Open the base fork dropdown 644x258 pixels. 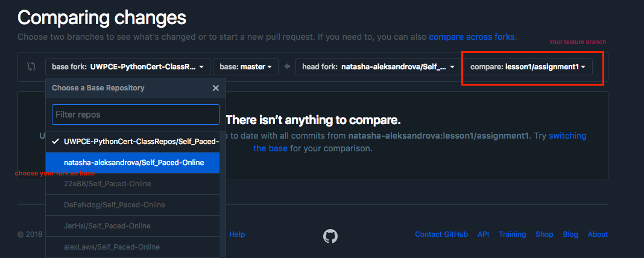[127, 66]
